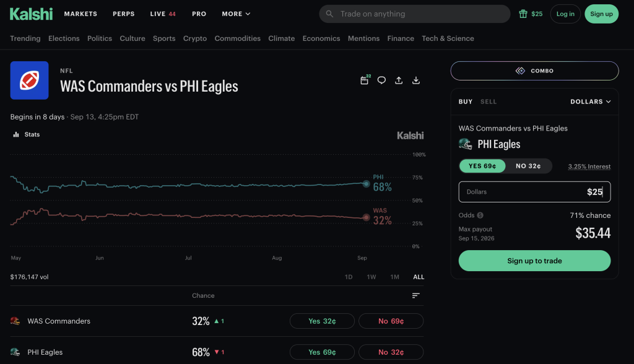The image size is (634, 364).
Task: Click the search magnifier icon
Action: point(329,14)
